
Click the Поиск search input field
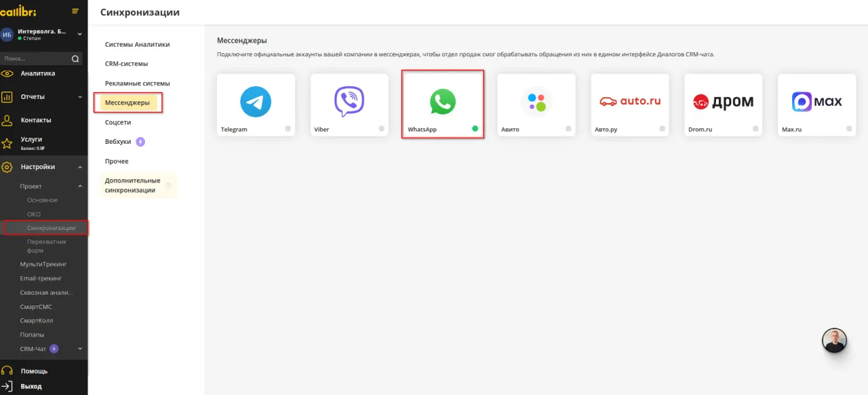(34, 59)
